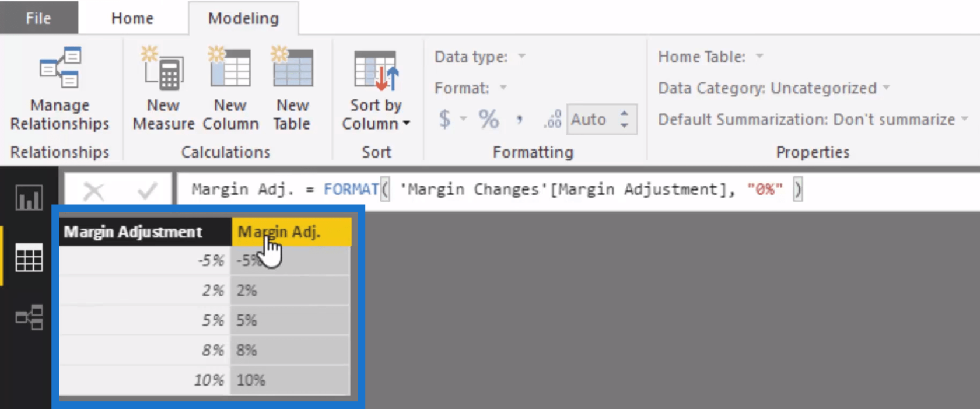Click the 2% cell in Margin Adj.

pyautogui.click(x=290, y=291)
